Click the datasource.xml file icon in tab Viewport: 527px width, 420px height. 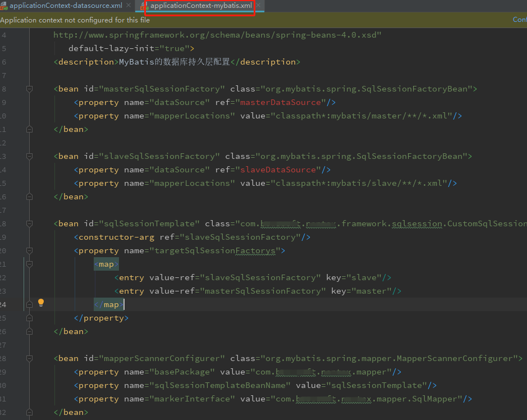click(x=4, y=6)
